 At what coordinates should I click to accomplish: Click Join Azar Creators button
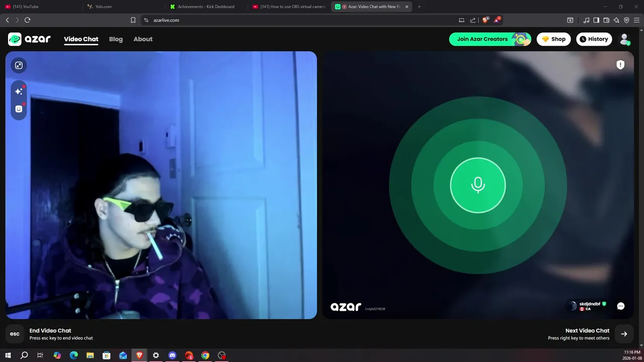click(x=490, y=39)
